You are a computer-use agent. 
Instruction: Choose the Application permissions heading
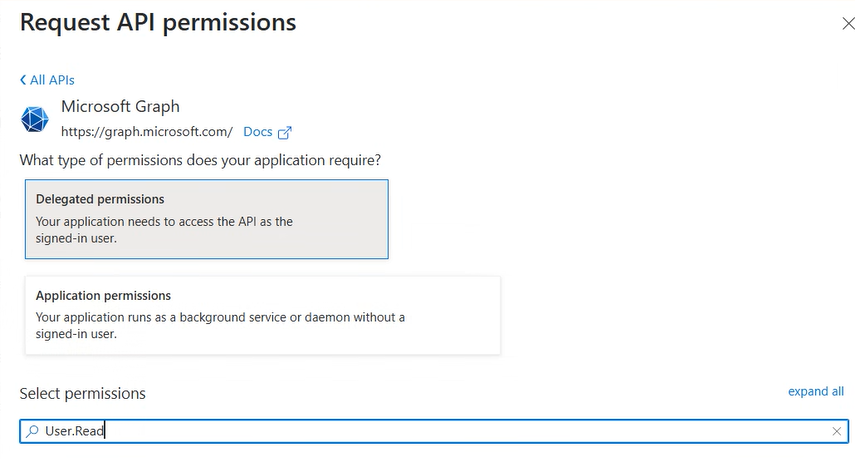click(x=103, y=296)
